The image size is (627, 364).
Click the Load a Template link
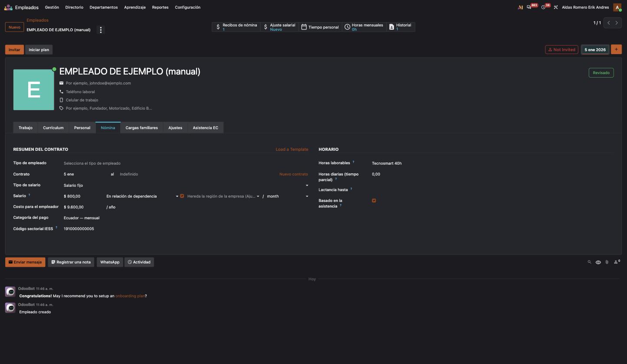pyautogui.click(x=292, y=149)
